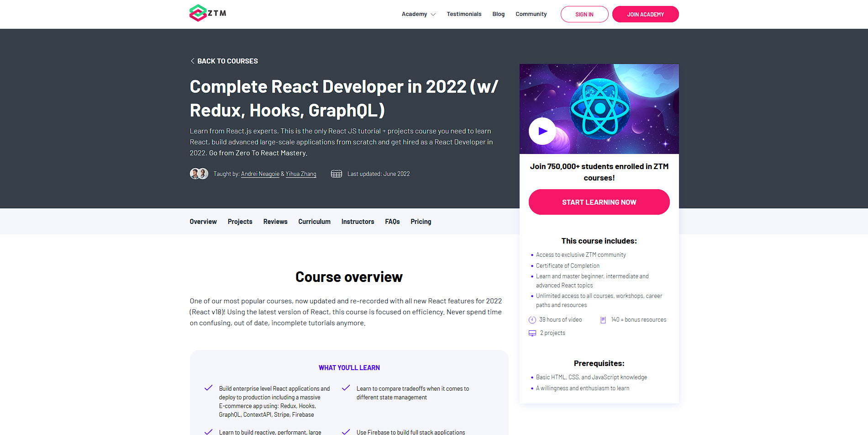Click START LEARNING NOW

[x=599, y=202]
